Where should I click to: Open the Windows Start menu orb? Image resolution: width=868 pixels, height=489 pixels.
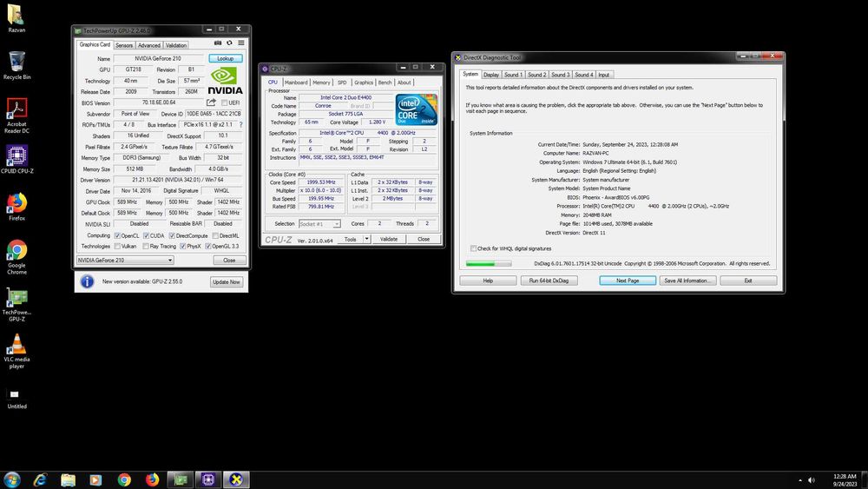pyautogui.click(x=11, y=479)
